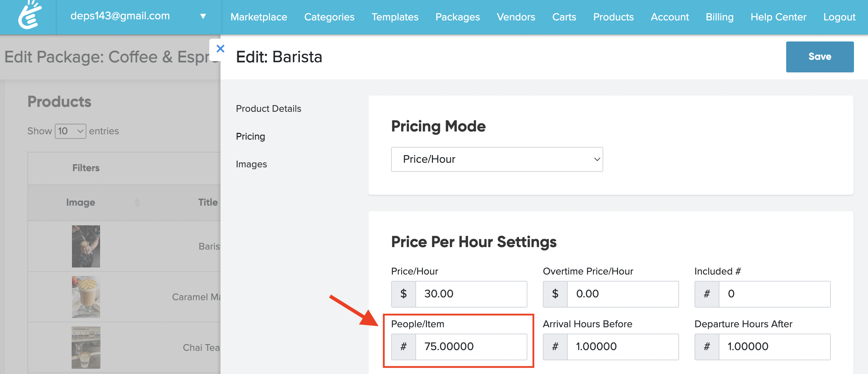The height and width of the screenshot is (374, 868).
Task: Close the Edit Barista panel
Action: [220, 49]
